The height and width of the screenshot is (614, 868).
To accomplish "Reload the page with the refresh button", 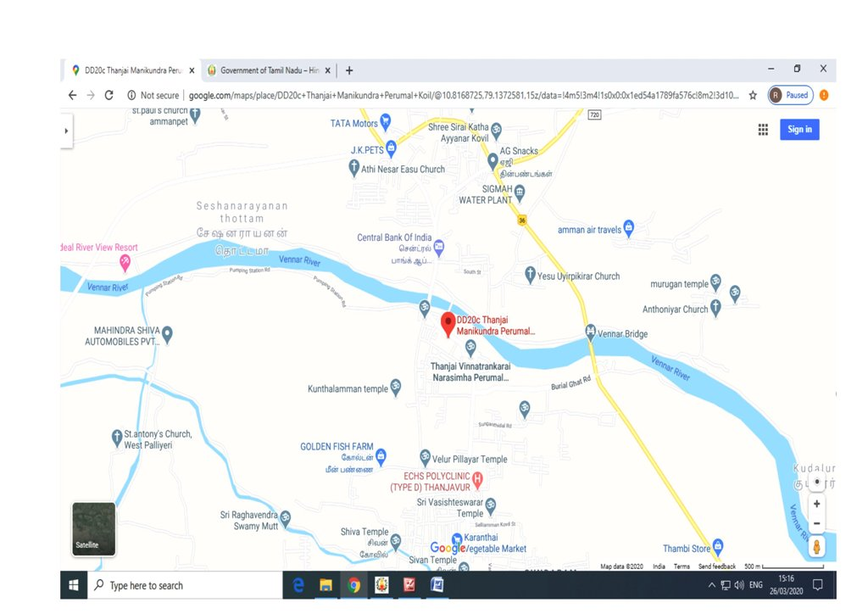I will coord(109,96).
